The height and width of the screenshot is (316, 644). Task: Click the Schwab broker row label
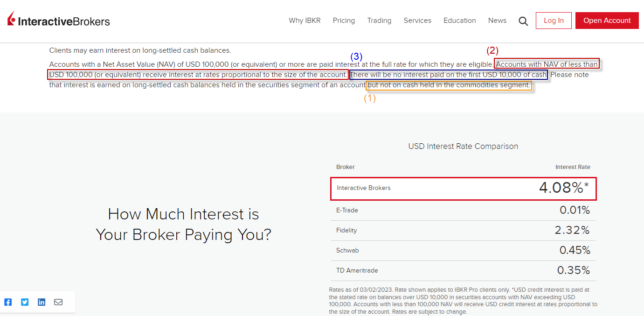[347, 251]
